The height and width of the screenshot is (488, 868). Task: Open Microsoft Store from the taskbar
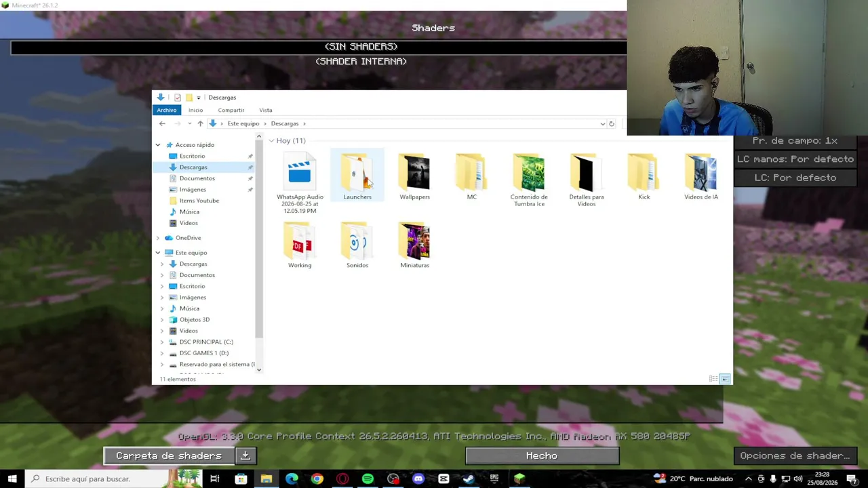(241, 479)
